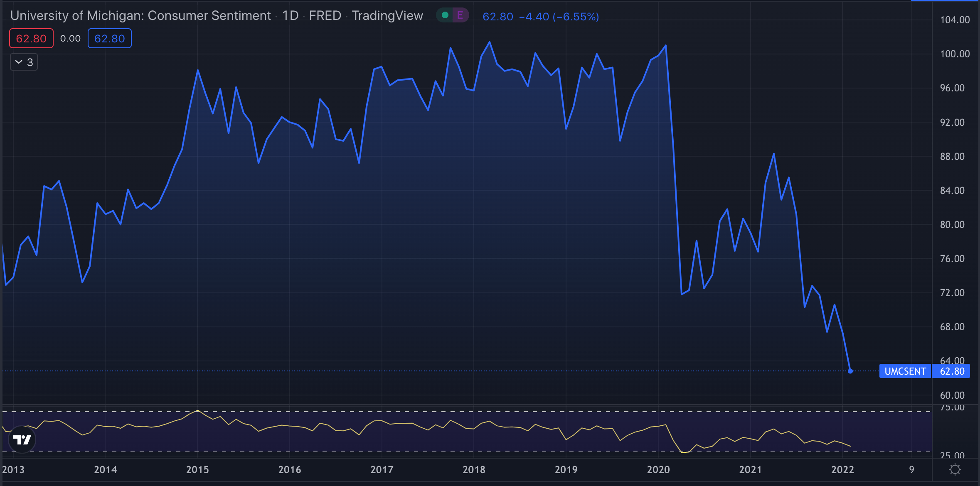Open University of Michigan: Consumer Sentiment symbol title
The image size is (980, 486).
click(140, 15)
